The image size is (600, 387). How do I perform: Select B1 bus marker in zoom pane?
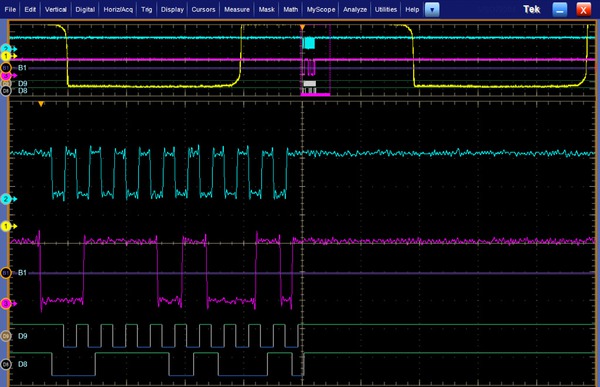(6, 273)
